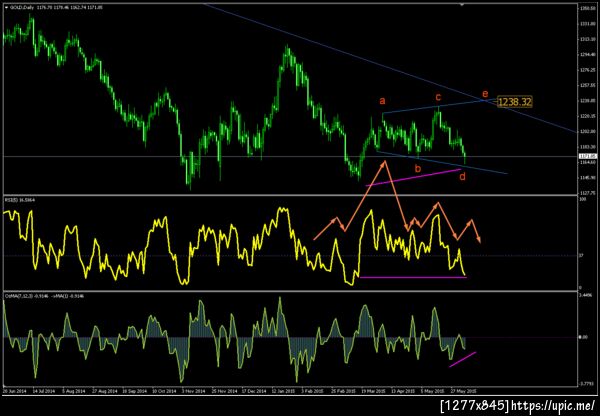
Task: Click the chart shift triangle marker at top
Action: pyautogui.click(x=462, y=4)
